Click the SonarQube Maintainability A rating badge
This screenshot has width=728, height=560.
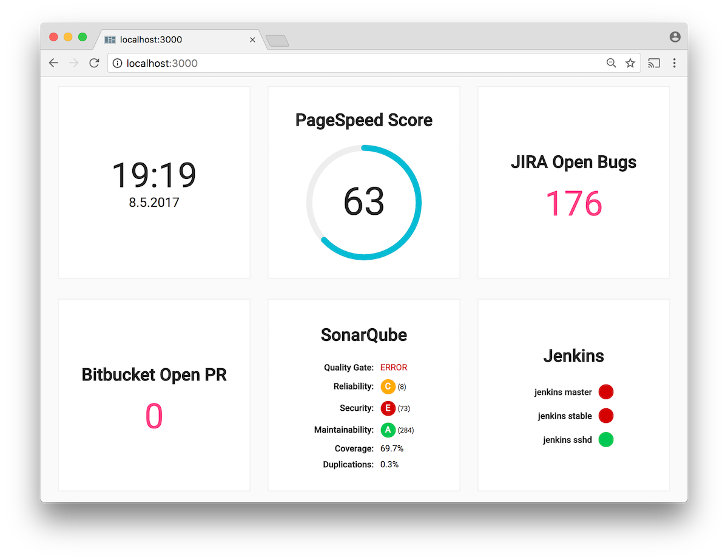[x=388, y=430]
